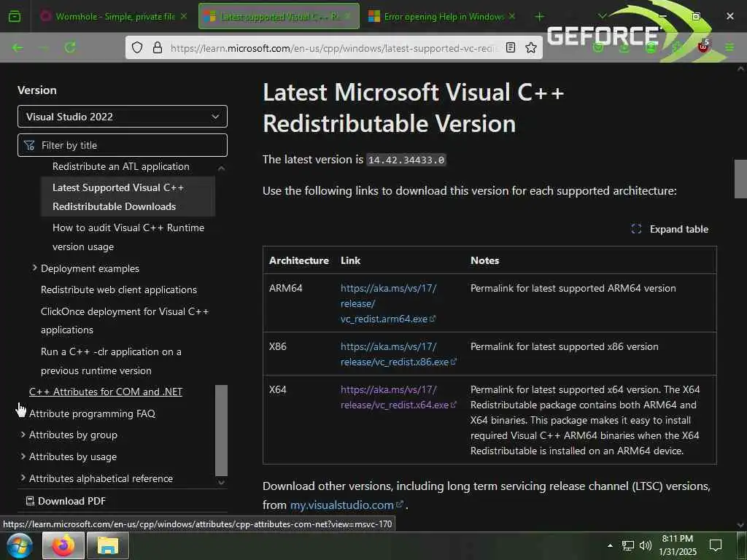The width and height of the screenshot is (747, 560).
Task: Go back one page using back arrow
Action: (18, 47)
